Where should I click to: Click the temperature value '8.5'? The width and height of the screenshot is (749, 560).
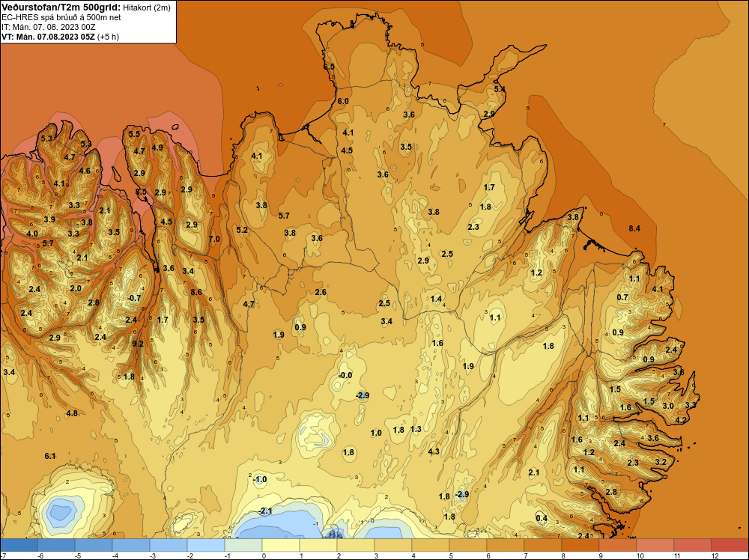(x=141, y=192)
